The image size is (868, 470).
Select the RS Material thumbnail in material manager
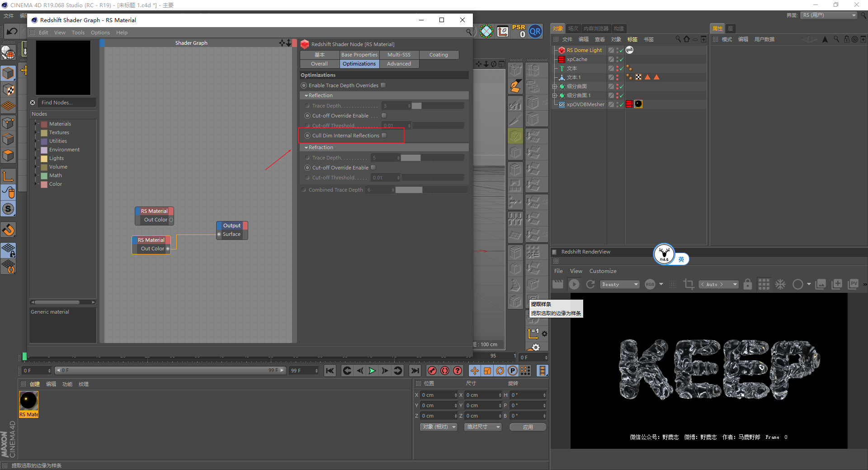(x=28, y=404)
